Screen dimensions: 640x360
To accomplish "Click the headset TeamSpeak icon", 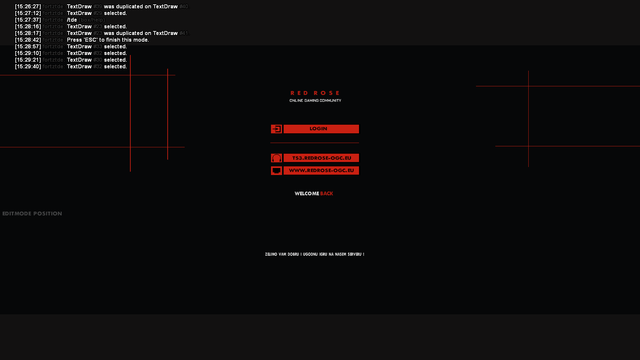I will (x=276, y=158).
